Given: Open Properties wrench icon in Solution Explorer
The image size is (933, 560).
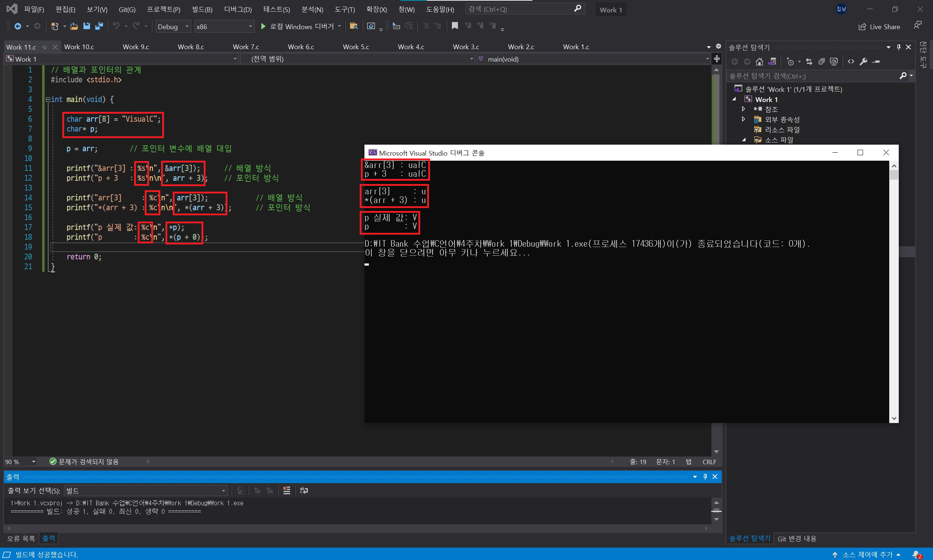Looking at the screenshot, I should point(863,62).
